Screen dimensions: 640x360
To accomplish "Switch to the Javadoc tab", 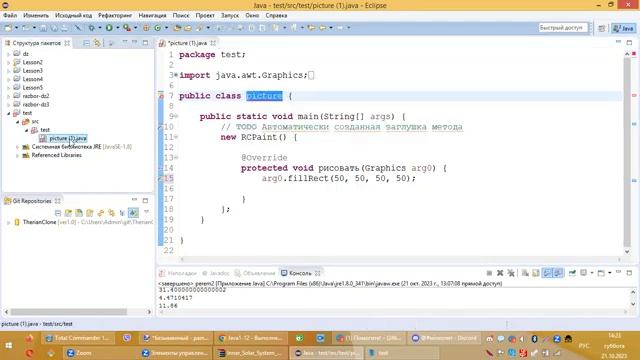I will [216, 273].
